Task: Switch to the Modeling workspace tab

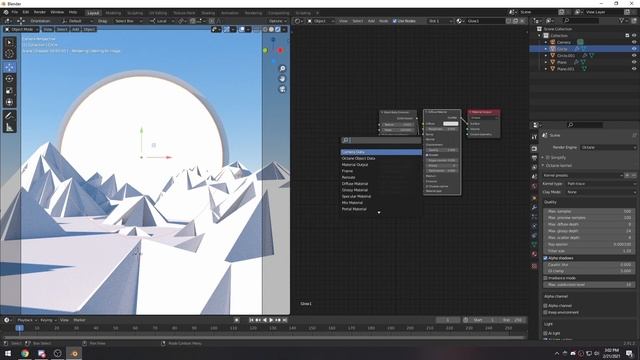Action: pos(113,13)
